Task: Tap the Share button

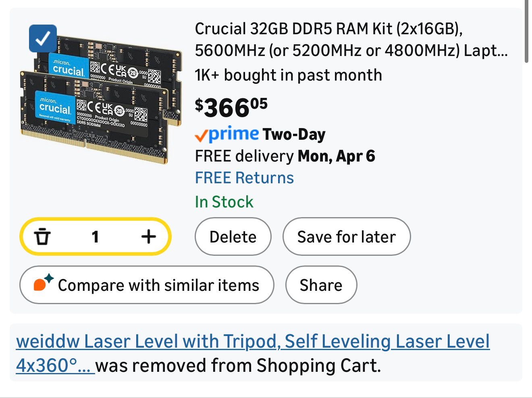Action: [x=321, y=285]
